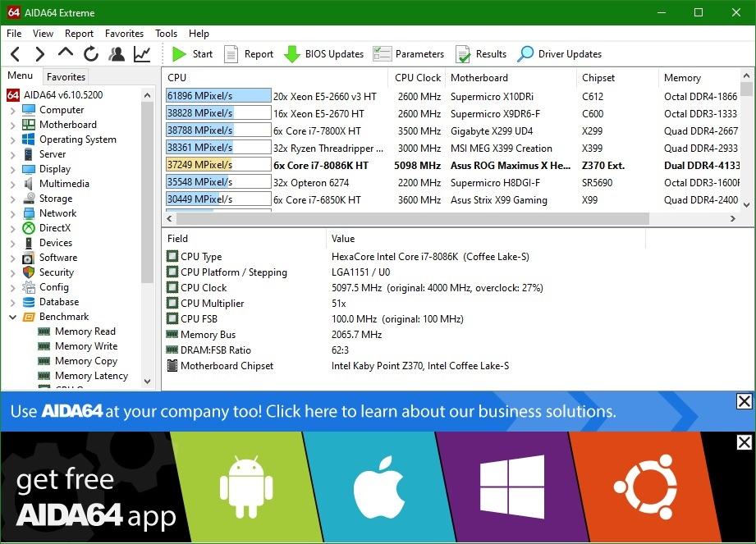This screenshot has width=756, height=544.
Task: Expand the Devices tree node
Action: (x=12, y=243)
